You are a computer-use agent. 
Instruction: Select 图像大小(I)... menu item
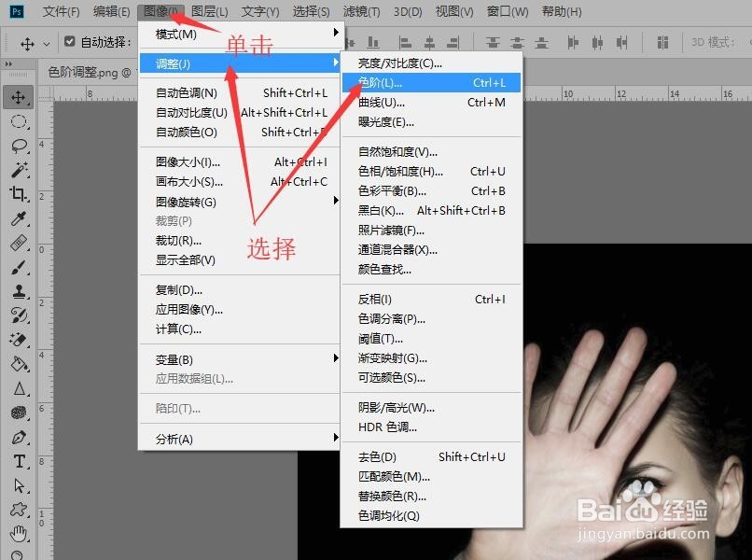click(x=240, y=162)
